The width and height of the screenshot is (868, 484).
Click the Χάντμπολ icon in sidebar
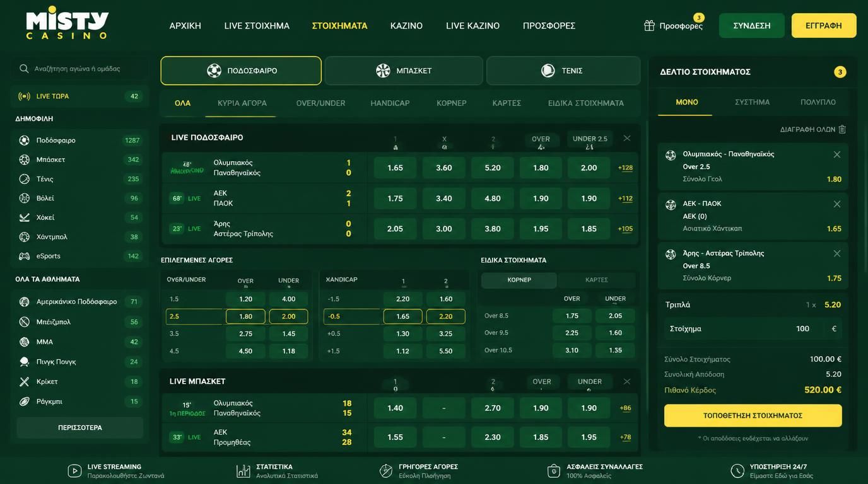24,237
